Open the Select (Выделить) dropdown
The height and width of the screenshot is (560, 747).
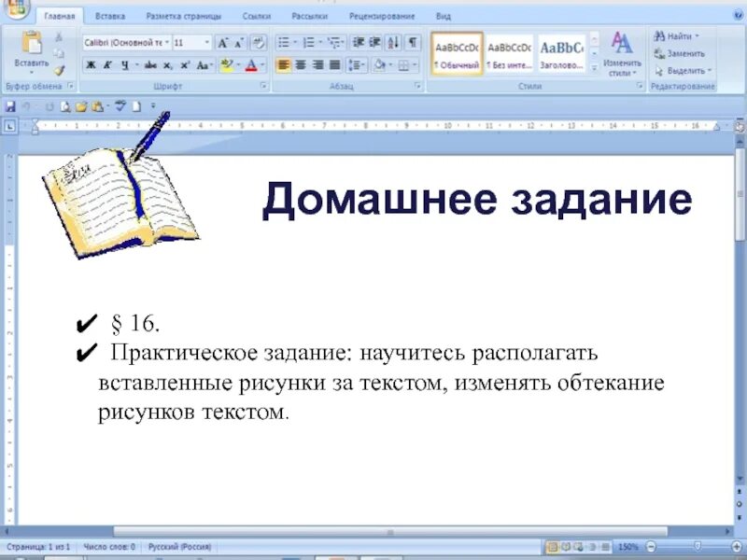pos(683,71)
